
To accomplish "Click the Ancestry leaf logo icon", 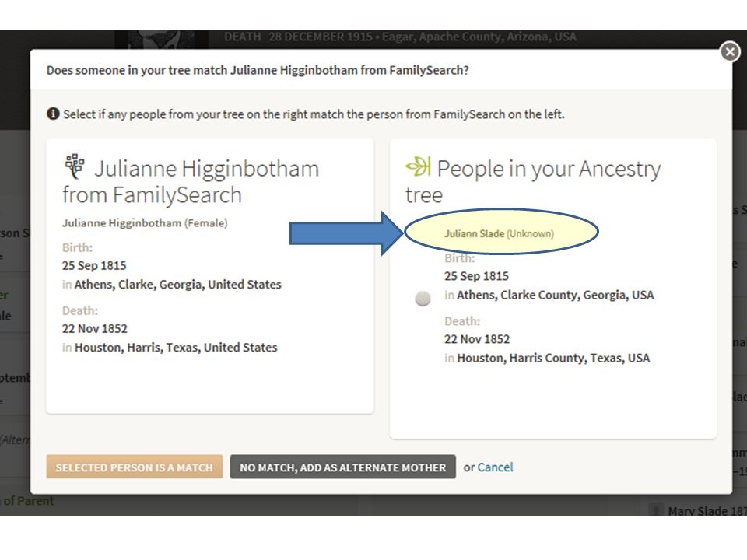I will (419, 166).
